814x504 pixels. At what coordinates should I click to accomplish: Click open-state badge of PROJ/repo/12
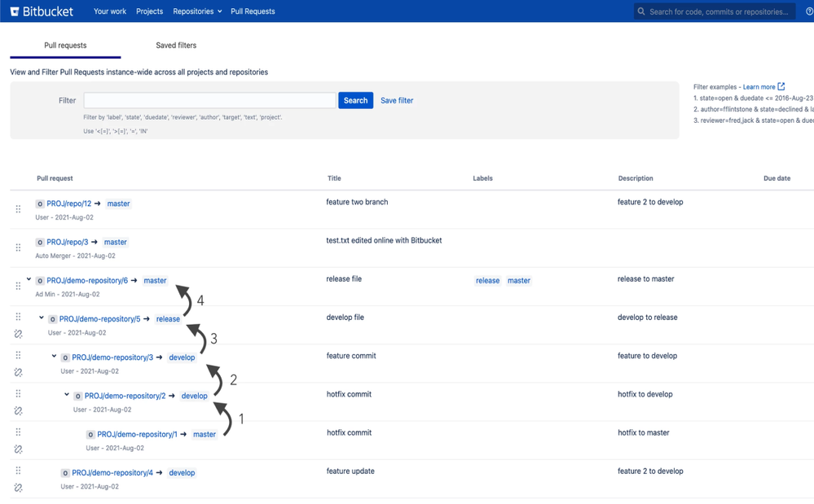(x=40, y=204)
